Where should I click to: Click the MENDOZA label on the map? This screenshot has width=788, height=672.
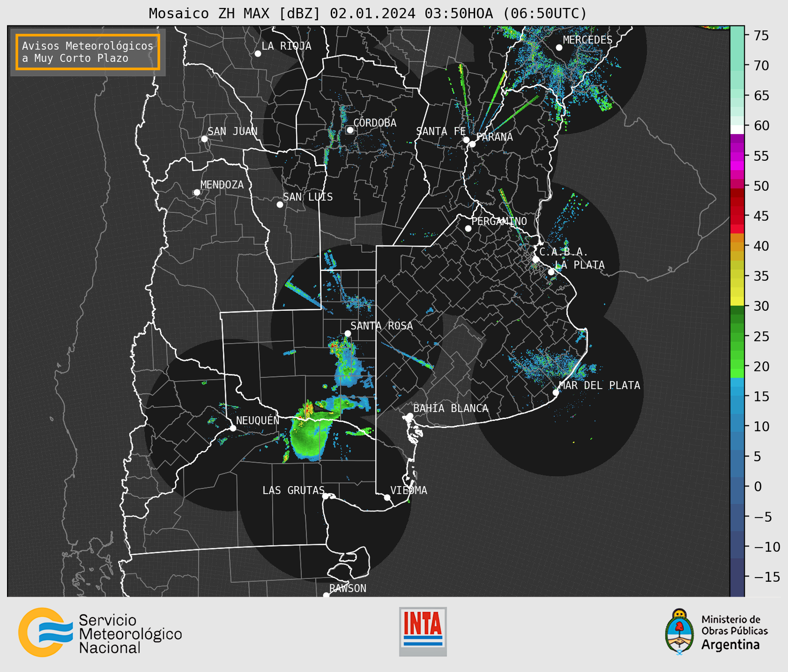(x=222, y=185)
